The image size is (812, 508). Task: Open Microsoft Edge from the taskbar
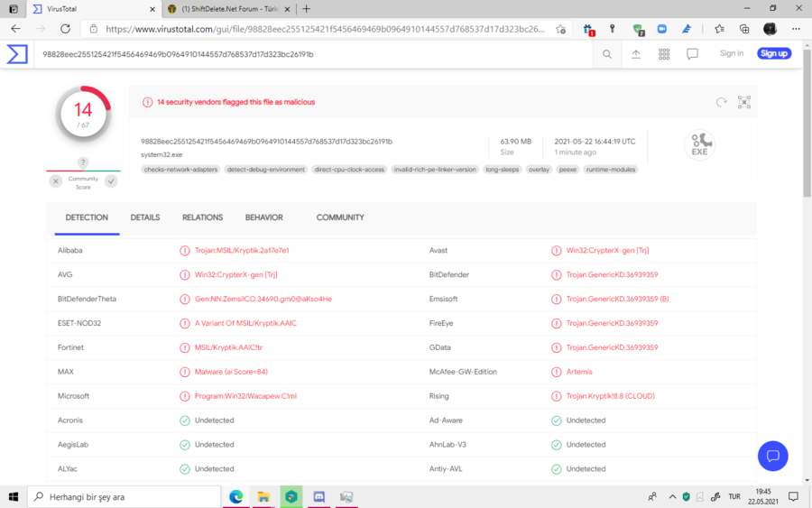click(x=236, y=496)
